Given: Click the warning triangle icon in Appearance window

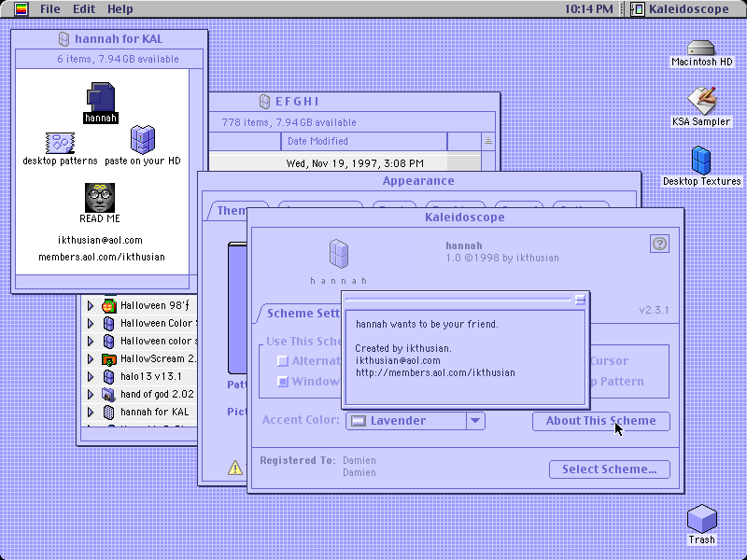Looking at the screenshot, I should coord(235,468).
